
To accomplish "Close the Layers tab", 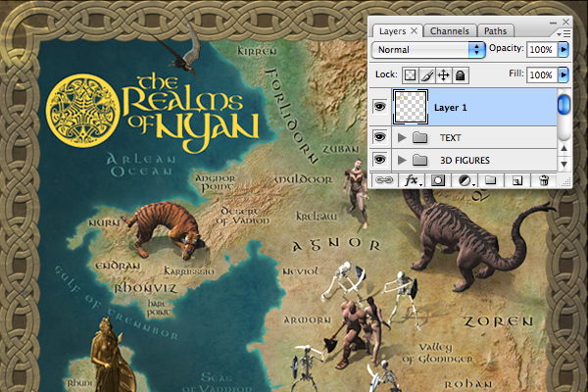I will point(414,30).
